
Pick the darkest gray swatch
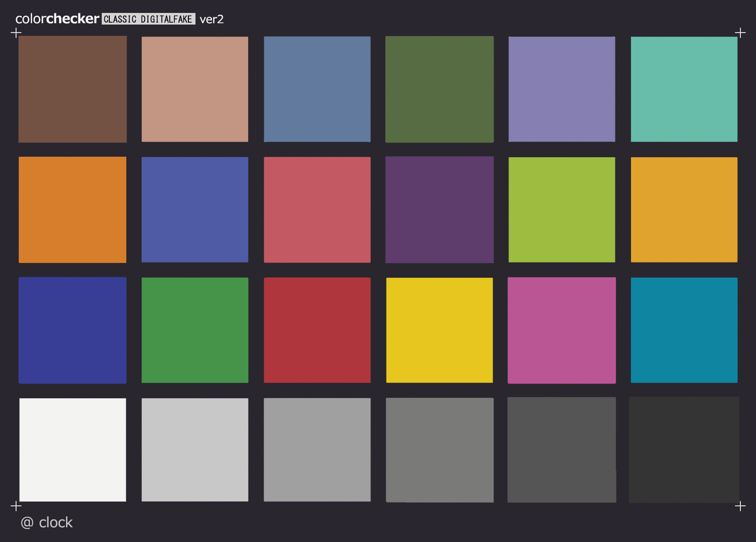[x=684, y=450]
